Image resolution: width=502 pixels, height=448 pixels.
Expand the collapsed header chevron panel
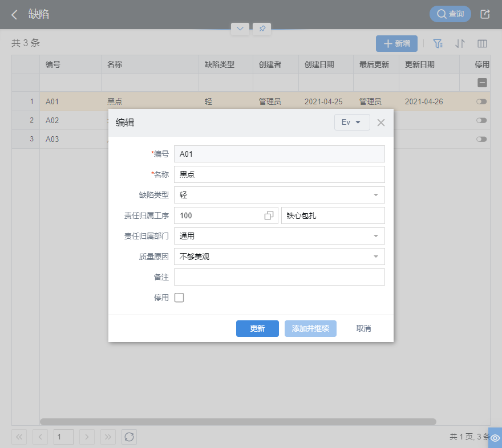coord(240,28)
